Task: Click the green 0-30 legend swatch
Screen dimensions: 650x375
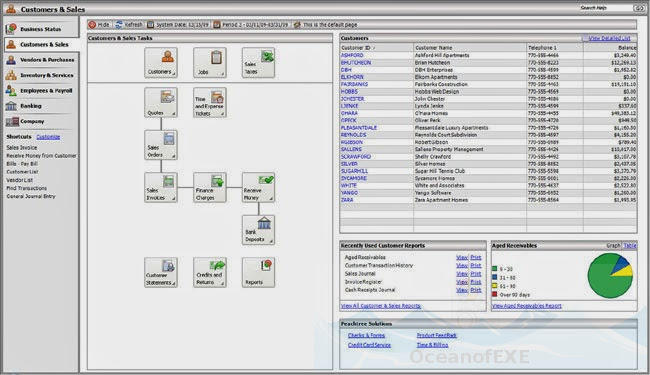Action: tap(495, 269)
